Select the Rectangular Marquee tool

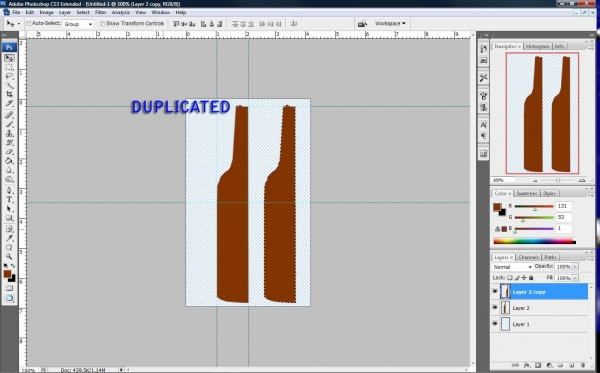tap(10, 67)
